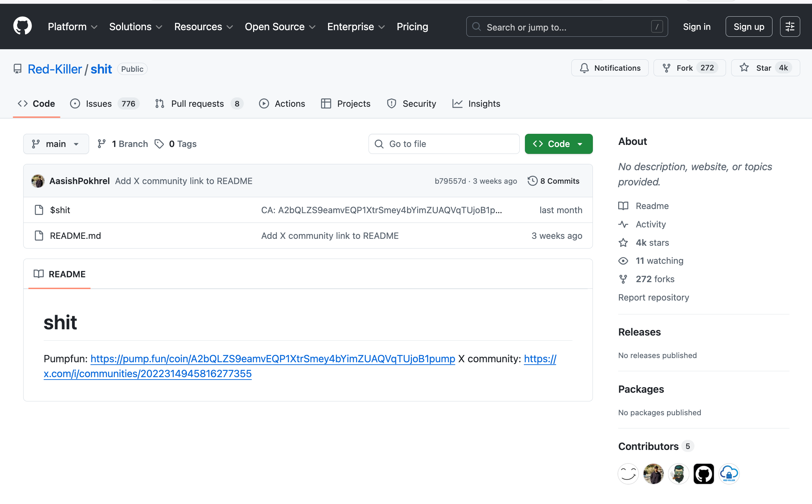The width and height of the screenshot is (812, 504).
Task: Click the Go to file search field
Action: pyautogui.click(x=444, y=144)
